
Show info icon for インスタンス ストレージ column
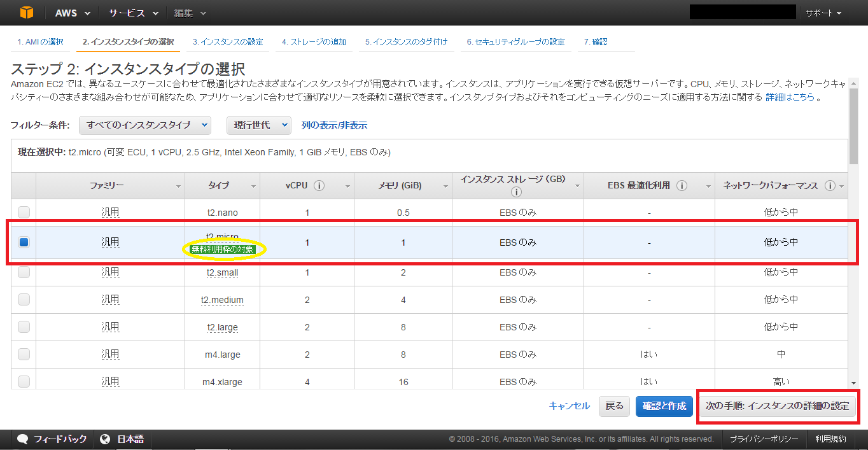pos(515,192)
